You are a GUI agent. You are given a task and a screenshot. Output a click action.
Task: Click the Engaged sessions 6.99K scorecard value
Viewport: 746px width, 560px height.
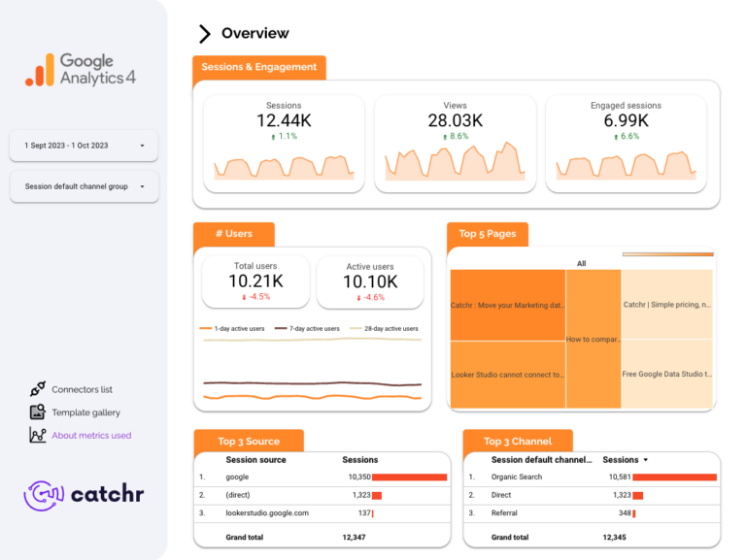(627, 120)
